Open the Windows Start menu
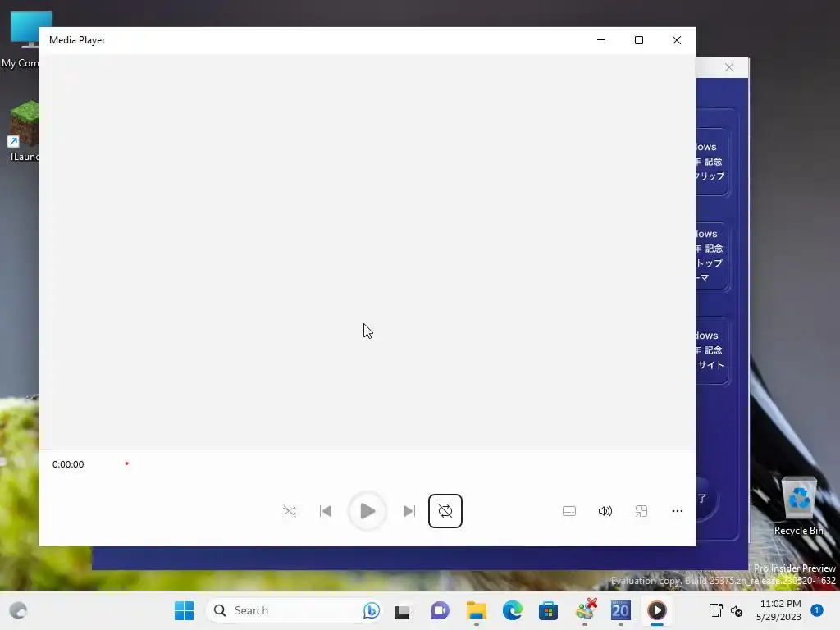The width and height of the screenshot is (840, 630). [185, 610]
